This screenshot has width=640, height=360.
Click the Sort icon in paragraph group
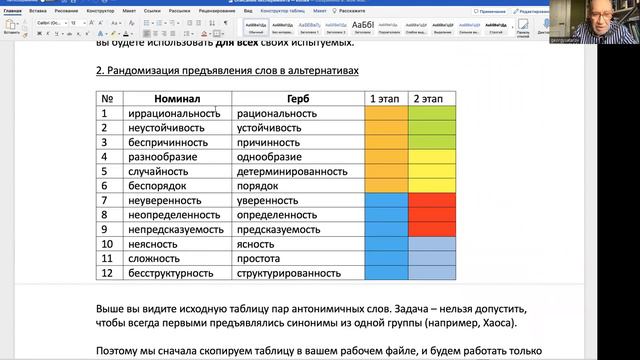pos(212,23)
